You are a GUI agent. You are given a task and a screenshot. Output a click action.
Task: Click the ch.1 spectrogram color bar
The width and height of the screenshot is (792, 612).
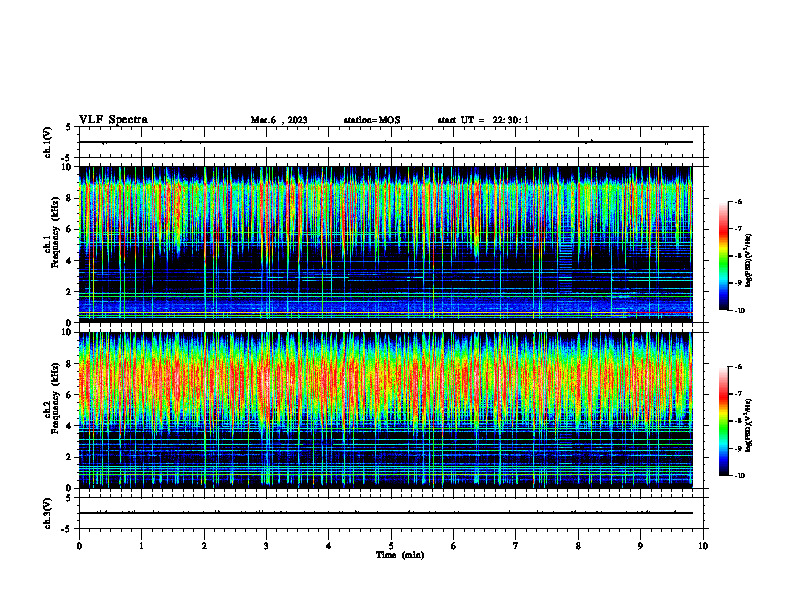point(723,256)
